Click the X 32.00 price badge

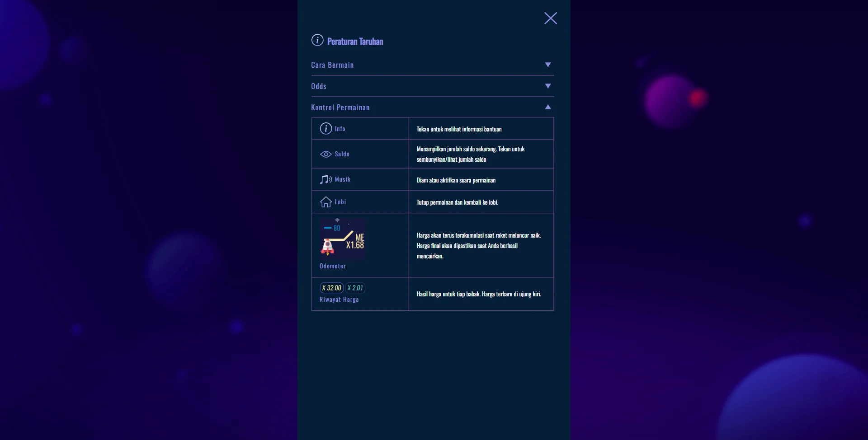331,288
